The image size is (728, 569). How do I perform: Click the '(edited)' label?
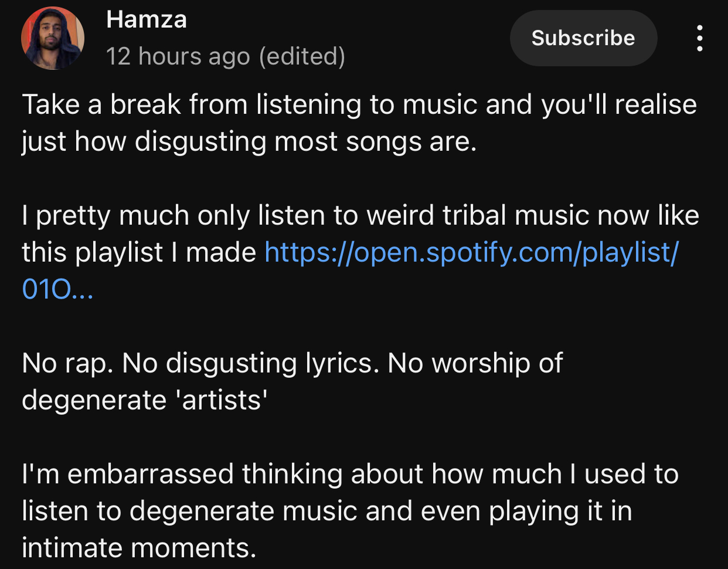(x=302, y=56)
